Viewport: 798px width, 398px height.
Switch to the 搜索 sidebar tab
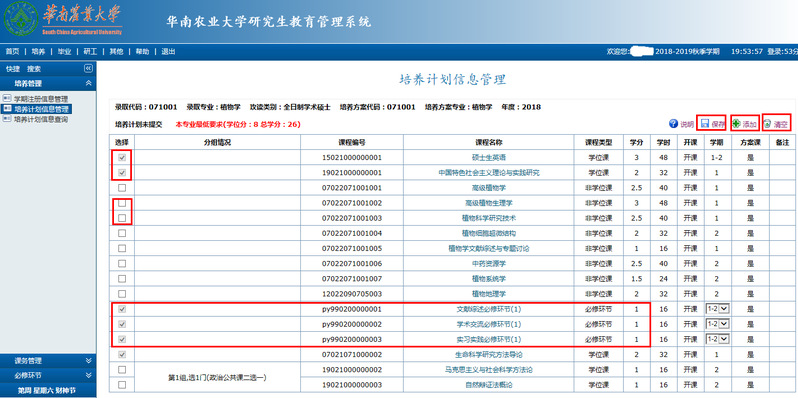(34, 69)
